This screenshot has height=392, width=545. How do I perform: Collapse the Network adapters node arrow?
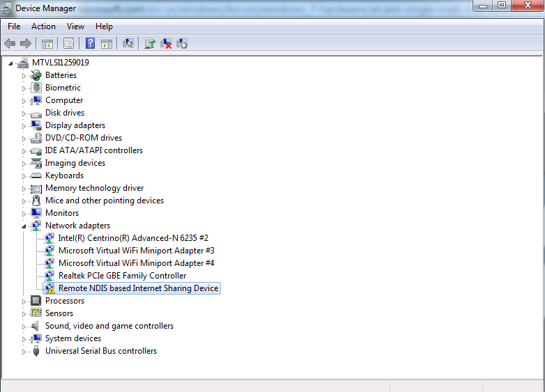click(24, 226)
